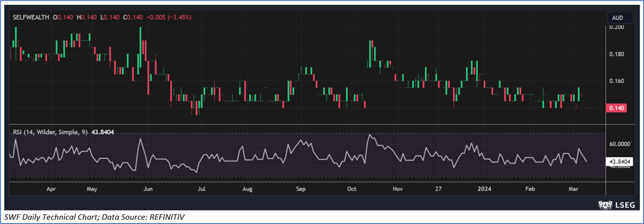This screenshot has height=224, width=644.
Task: Click the 0.160 price axis label
Action: point(617,81)
